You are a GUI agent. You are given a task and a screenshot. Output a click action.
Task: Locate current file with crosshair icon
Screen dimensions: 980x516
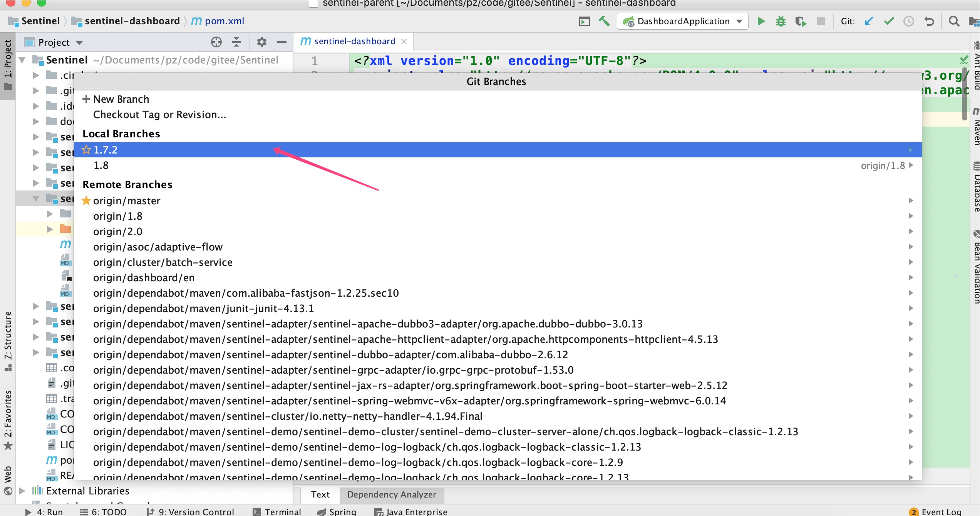(216, 42)
